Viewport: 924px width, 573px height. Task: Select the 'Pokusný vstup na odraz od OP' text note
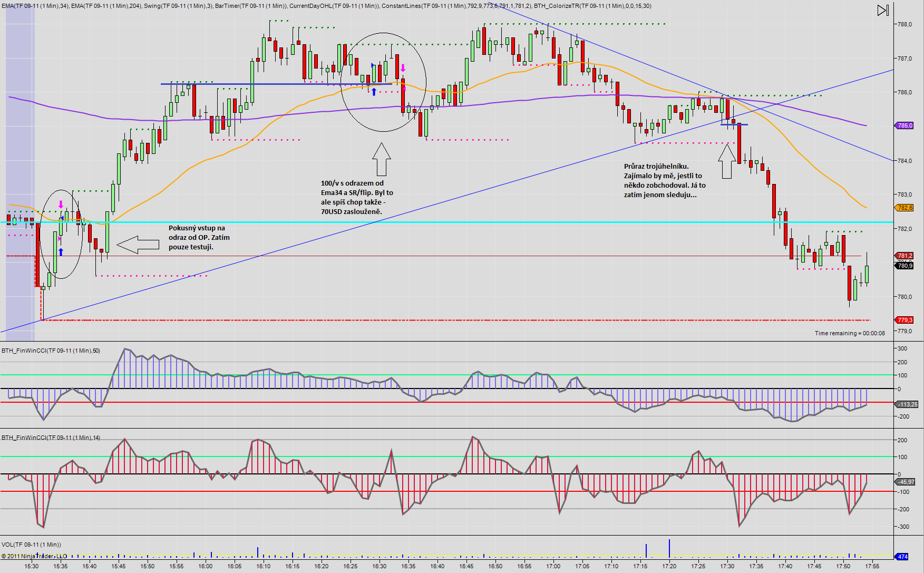[199, 238]
